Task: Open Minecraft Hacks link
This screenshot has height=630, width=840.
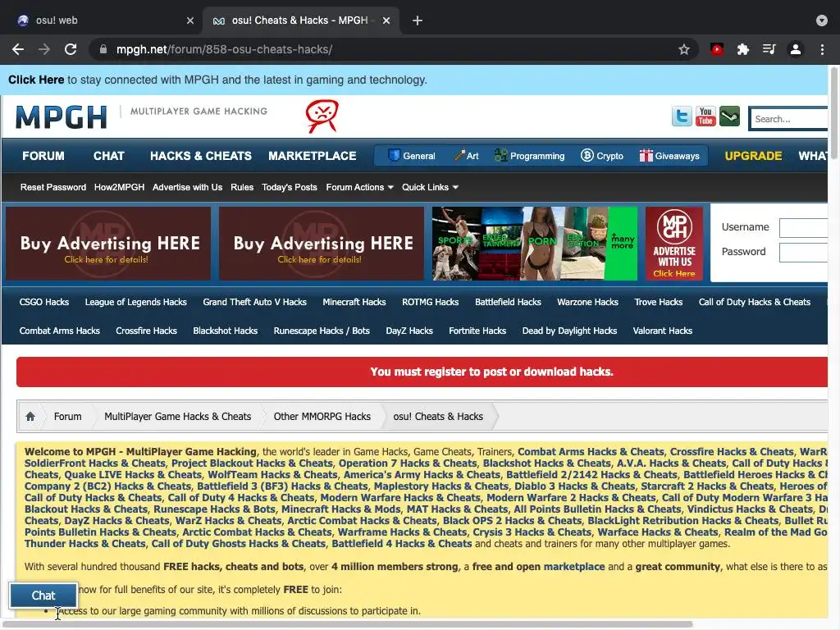Action: tap(354, 302)
